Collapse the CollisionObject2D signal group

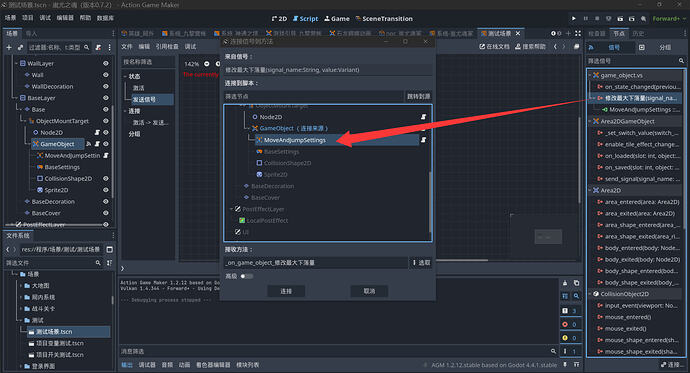(x=590, y=294)
